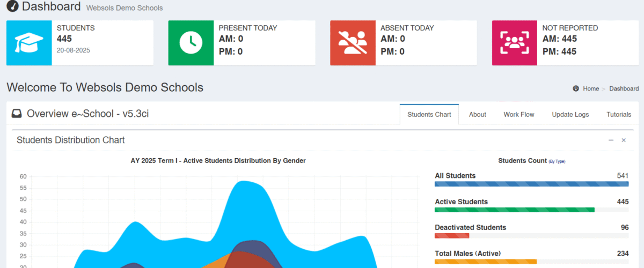The height and width of the screenshot is (268, 644).
Task: Click the Deactivated Students red progress bar
Action: point(452,236)
